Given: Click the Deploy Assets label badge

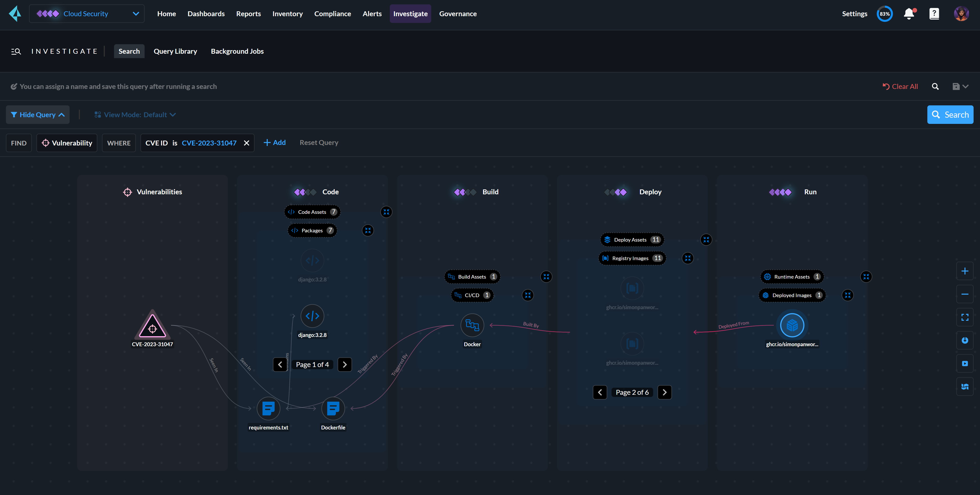Looking at the screenshot, I should [632, 240].
